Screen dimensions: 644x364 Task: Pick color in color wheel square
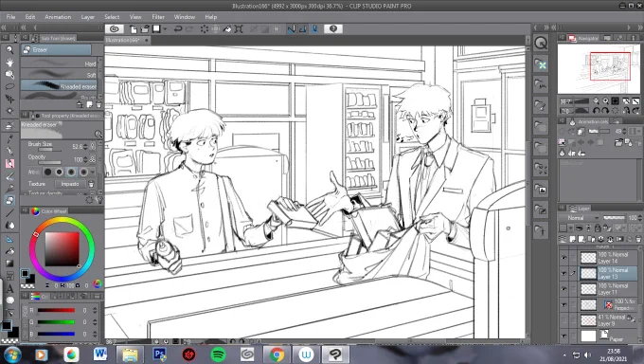[62, 249]
